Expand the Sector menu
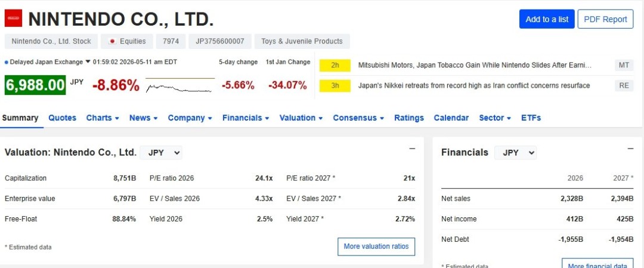The width and height of the screenshot is (644, 268). pos(495,118)
